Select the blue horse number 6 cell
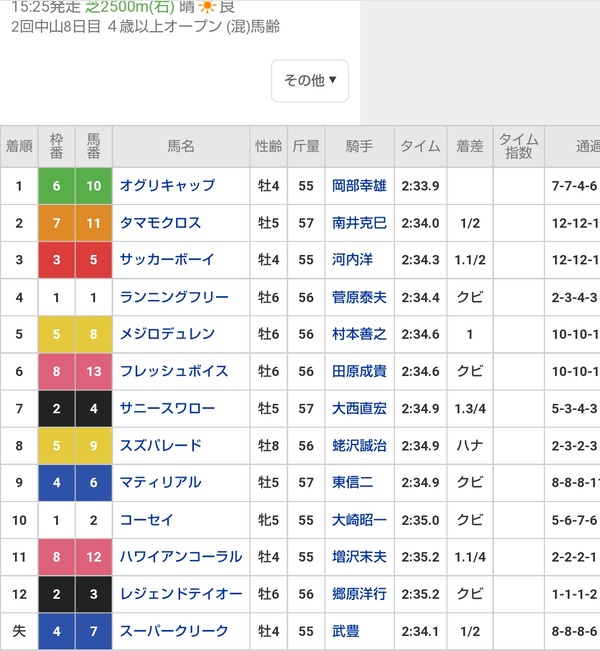The height and width of the screenshot is (651, 600). 93,482
